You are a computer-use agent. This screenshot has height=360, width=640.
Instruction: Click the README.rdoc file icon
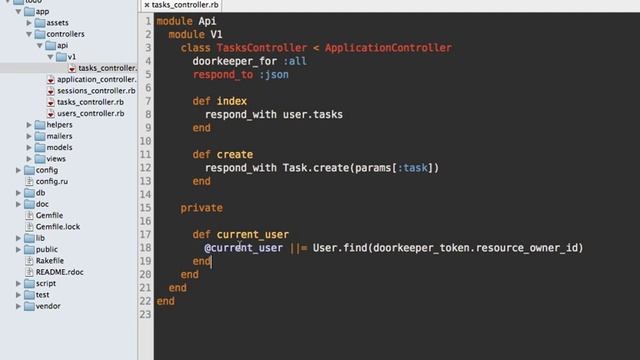[x=29, y=272]
